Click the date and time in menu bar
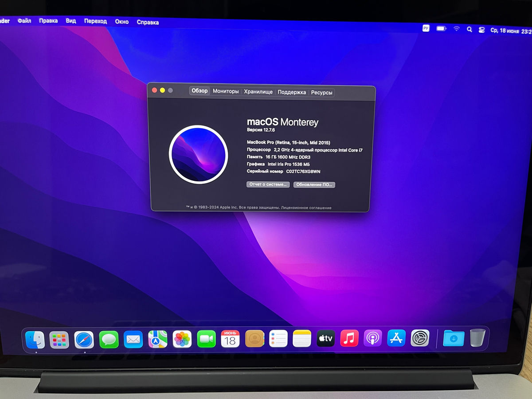 (x=511, y=31)
